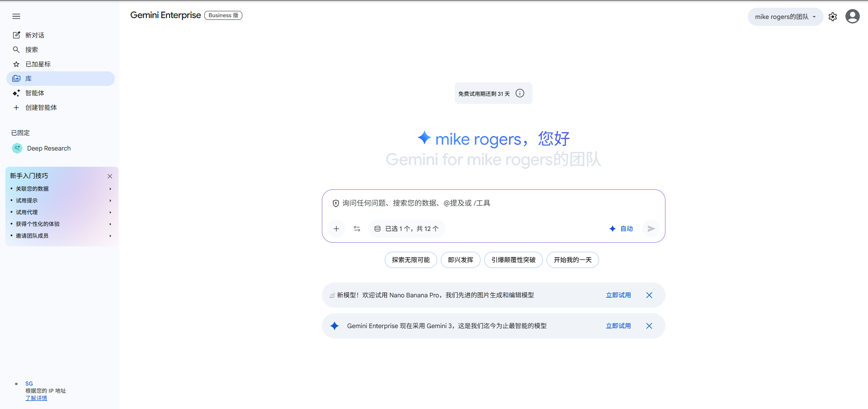Click the plus attach icon in prompt box
This screenshot has height=409, width=868.
336,229
